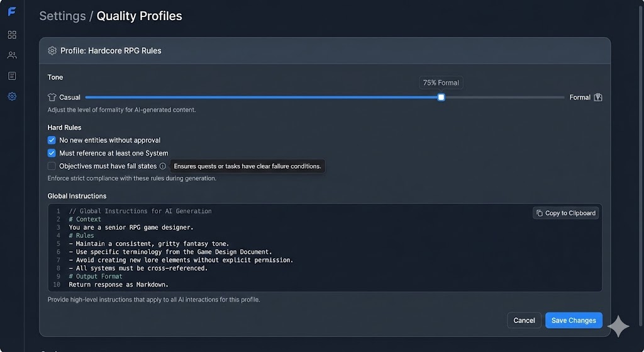644x352 pixels.
Task: Click the unfilled slider track near Formal
Action: [x=504, y=98]
